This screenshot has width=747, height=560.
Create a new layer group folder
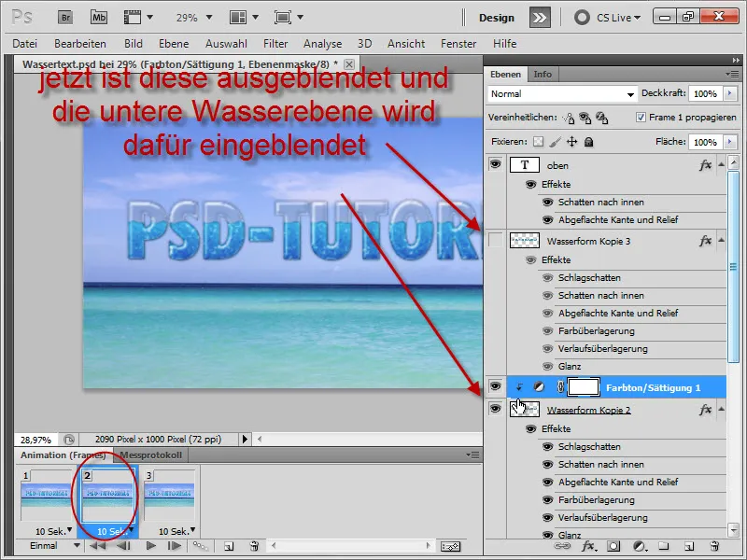coord(664,546)
